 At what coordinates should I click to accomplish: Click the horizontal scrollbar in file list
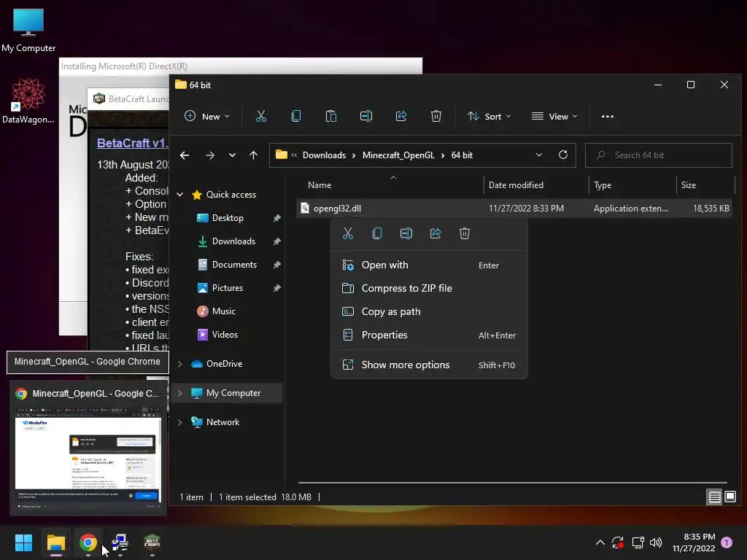[512, 483]
